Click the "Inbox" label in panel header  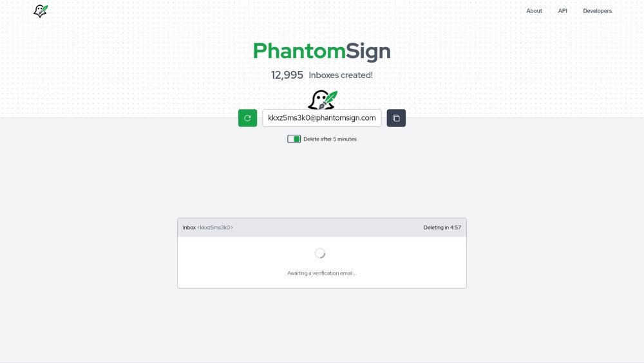click(x=189, y=228)
